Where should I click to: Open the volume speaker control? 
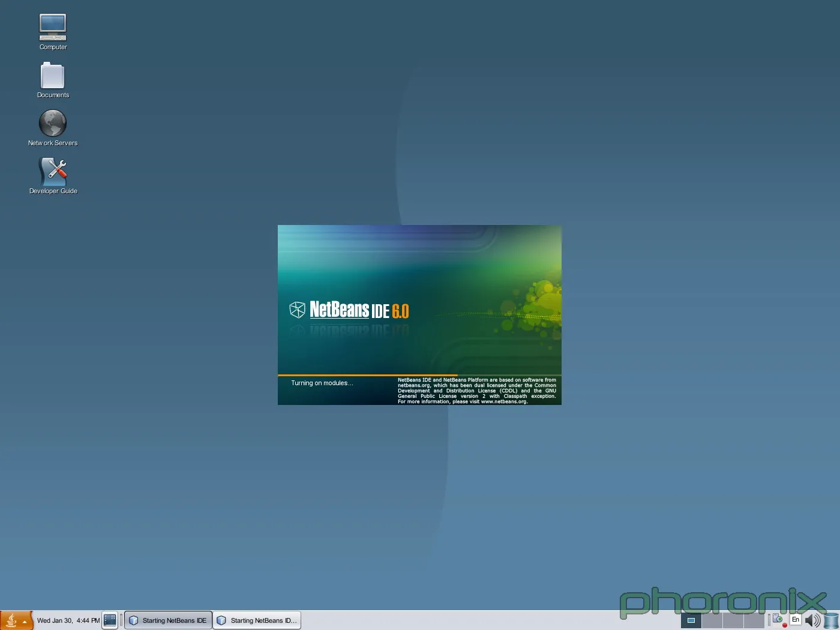(x=812, y=620)
